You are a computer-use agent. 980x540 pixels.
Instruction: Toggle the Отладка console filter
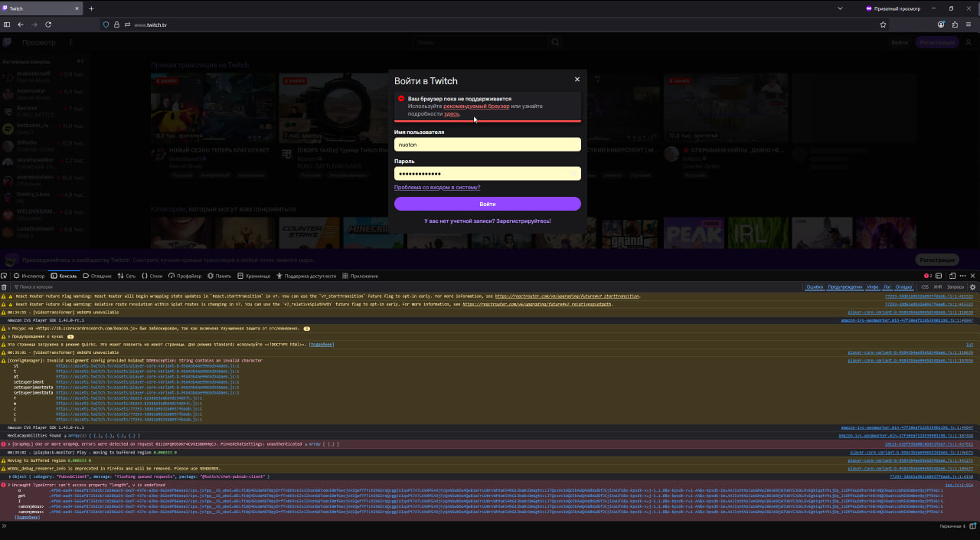904,286
